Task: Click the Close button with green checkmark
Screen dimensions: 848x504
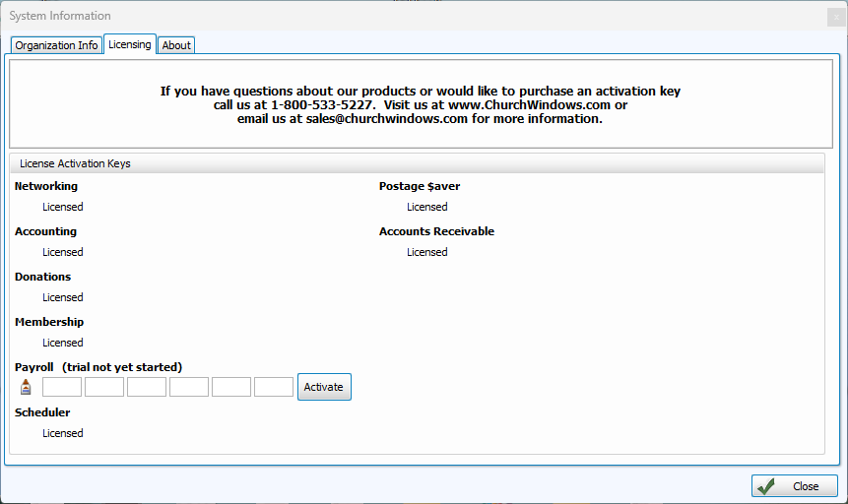Action: point(794,486)
